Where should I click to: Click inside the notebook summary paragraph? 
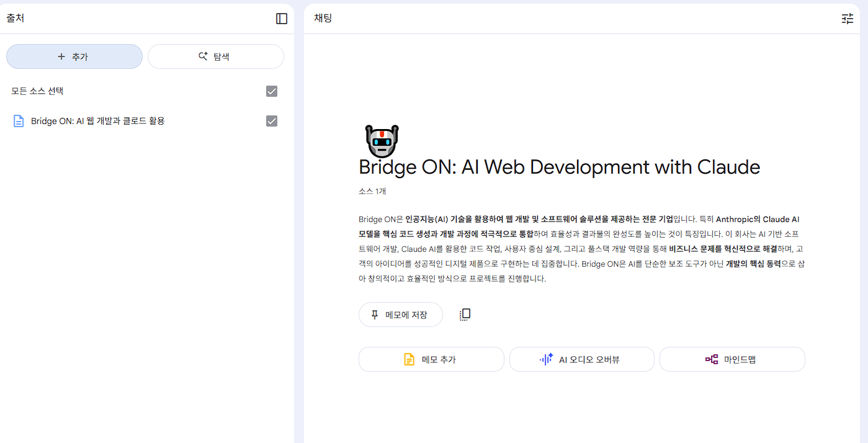coord(581,249)
